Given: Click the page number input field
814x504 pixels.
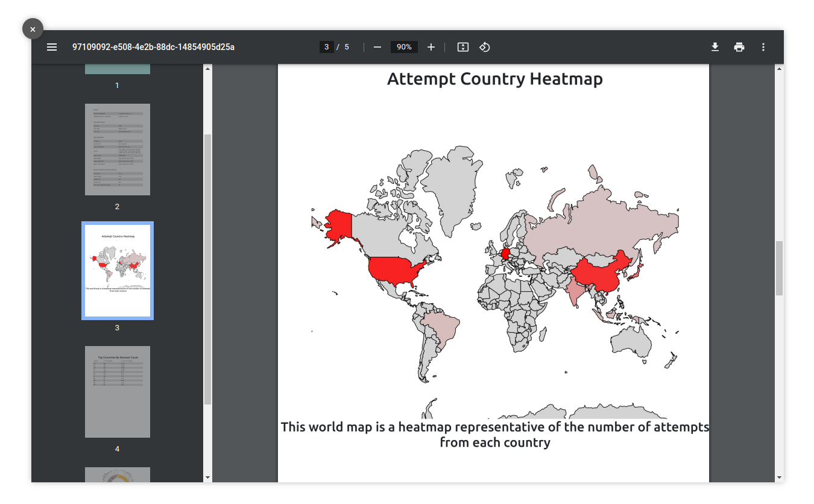Looking at the screenshot, I should tap(326, 47).
